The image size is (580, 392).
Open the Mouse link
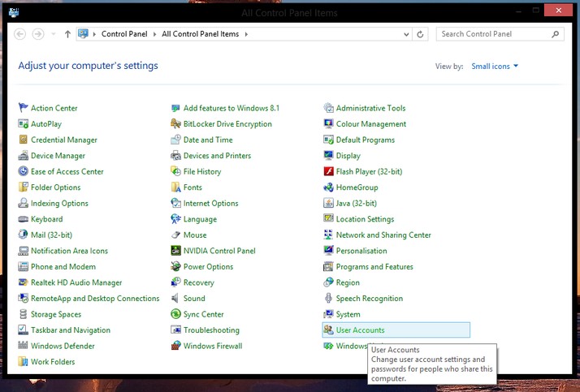click(195, 235)
